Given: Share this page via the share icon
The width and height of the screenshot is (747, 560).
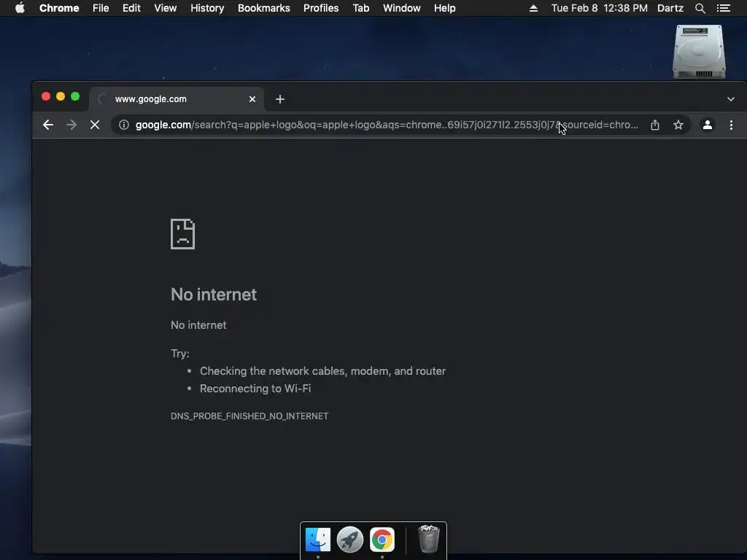Looking at the screenshot, I should 655,125.
